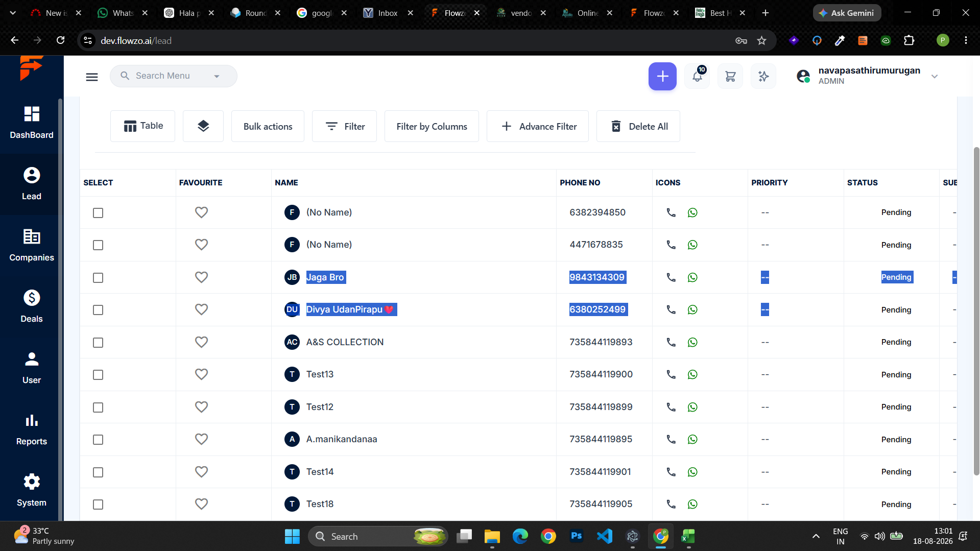Switch to Inbox browser tab
Image resolution: width=980 pixels, height=551 pixels.
click(388, 13)
